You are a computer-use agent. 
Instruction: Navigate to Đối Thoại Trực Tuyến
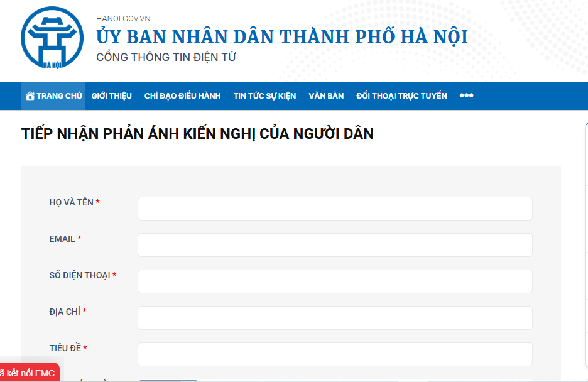coord(401,96)
